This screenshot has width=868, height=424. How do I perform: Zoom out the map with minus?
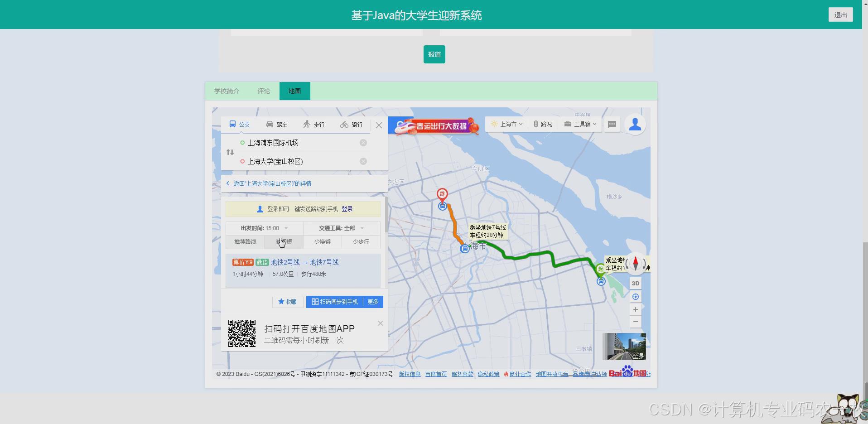[x=636, y=322]
